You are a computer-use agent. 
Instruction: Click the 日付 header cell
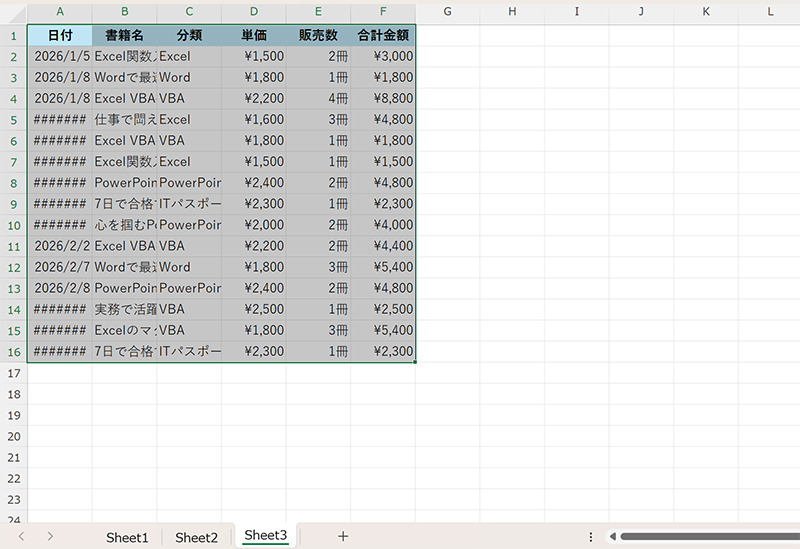60,35
